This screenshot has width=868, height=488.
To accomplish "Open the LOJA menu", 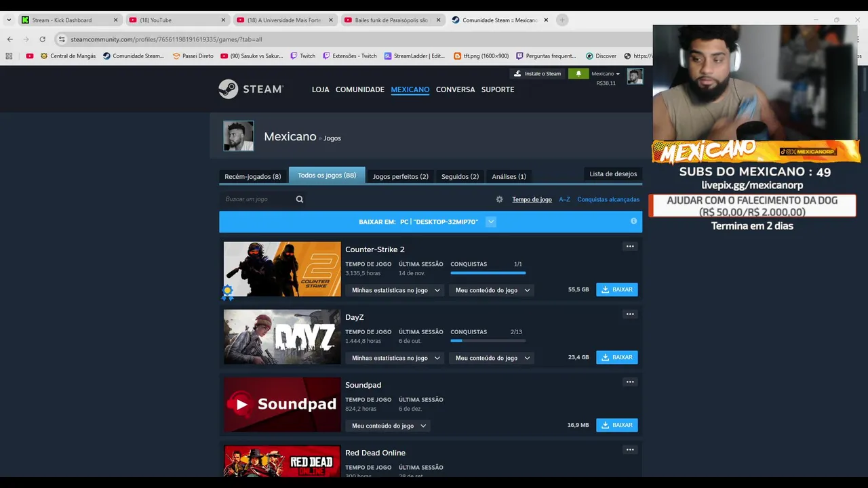I will coord(320,89).
